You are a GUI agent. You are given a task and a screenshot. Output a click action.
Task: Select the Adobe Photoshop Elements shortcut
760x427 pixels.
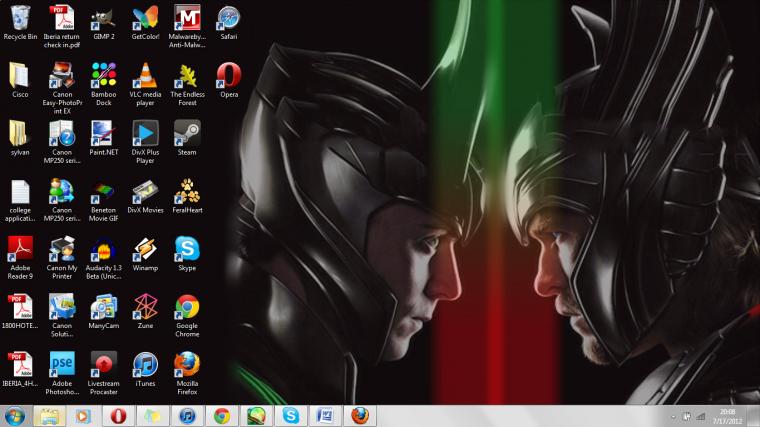[62, 373]
